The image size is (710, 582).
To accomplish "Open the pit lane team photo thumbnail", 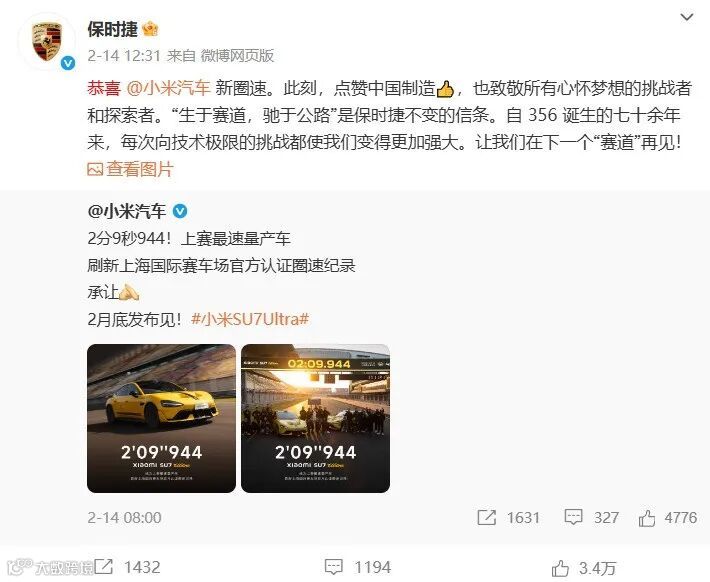I will pyautogui.click(x=315, y=418).
